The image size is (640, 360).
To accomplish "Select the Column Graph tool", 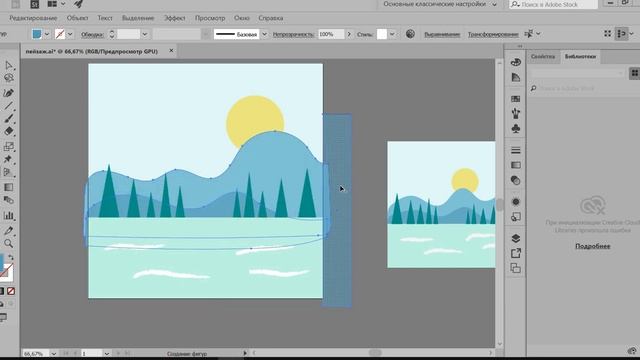I will (9, 216).
